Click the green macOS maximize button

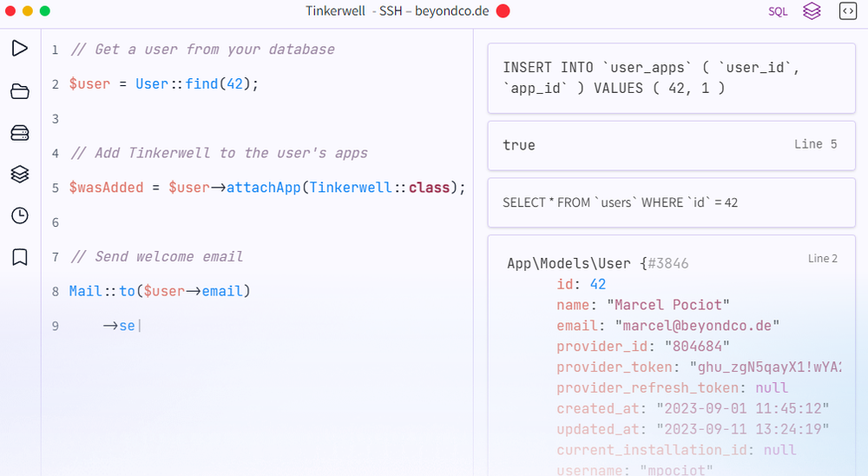pyautogui.click(x=45, y=11)
